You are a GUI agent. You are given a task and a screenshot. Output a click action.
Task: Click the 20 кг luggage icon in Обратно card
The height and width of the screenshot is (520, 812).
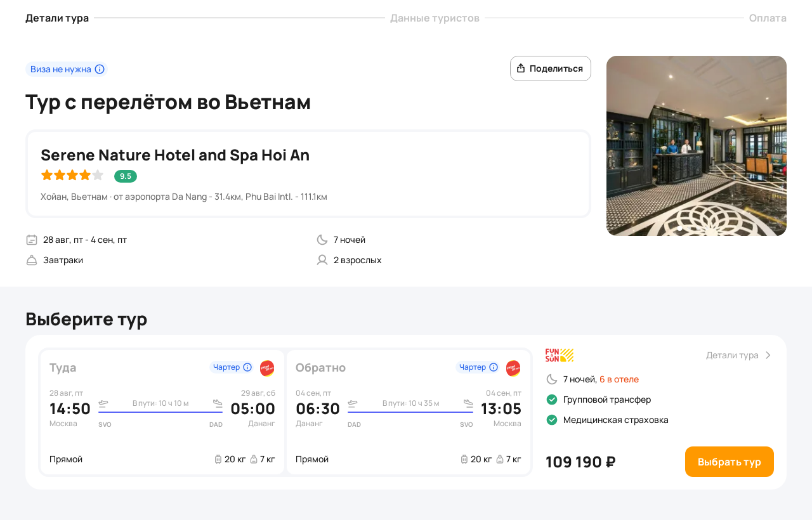pos(464,459)
